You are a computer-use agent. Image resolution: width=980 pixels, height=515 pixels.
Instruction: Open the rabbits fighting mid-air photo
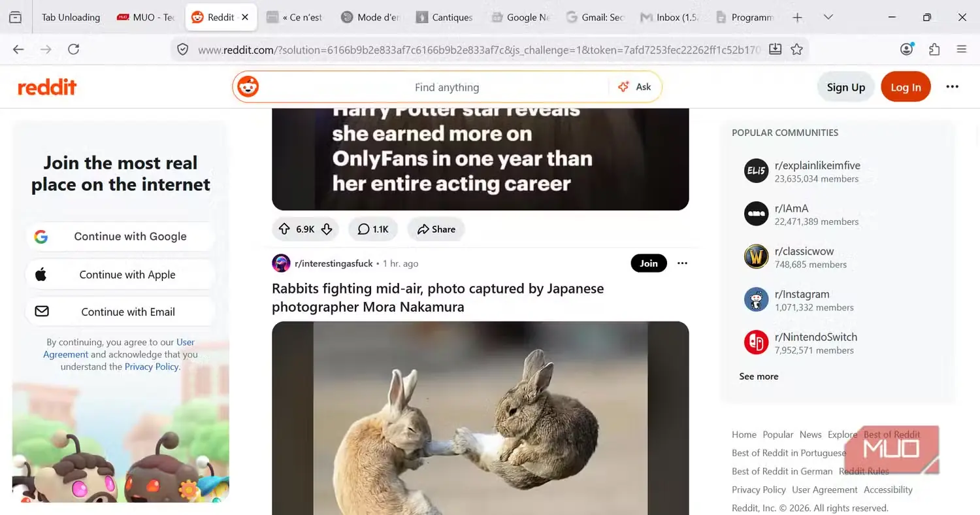tap(480, 418)
